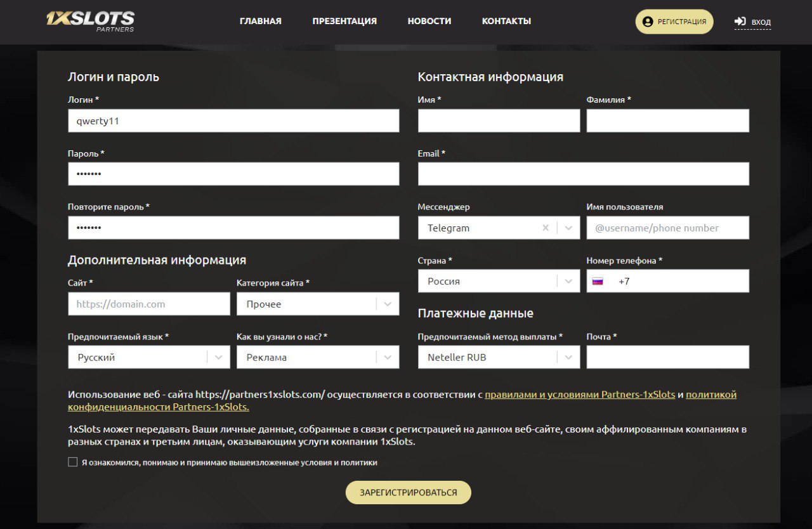Image resolution: width=812 pixels, height=529 pixels.
Task: Click the Russian flag icon in phone field
Action: coord(598,282)
